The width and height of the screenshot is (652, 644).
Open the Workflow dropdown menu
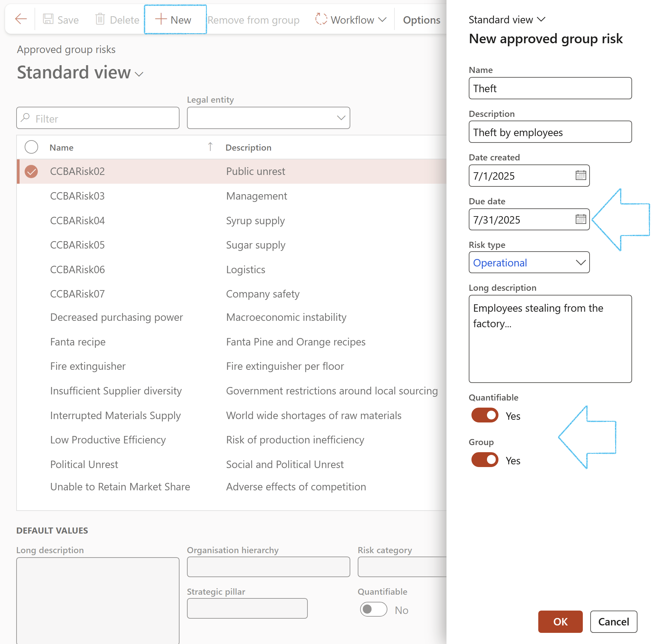point(351,20)
